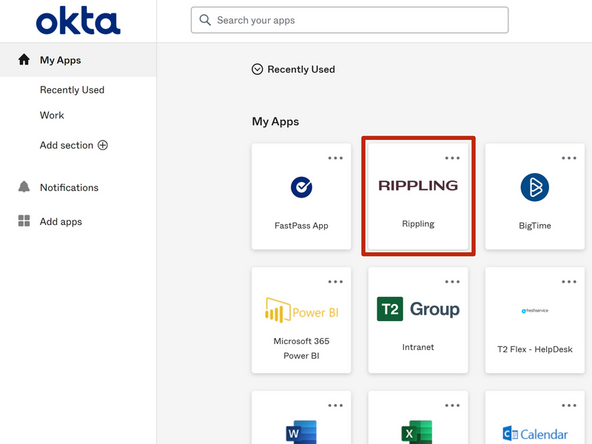592x444 pixels.
Task: Launch Calendar app icon
Action: pyautogui.click(x=535, y=434)
